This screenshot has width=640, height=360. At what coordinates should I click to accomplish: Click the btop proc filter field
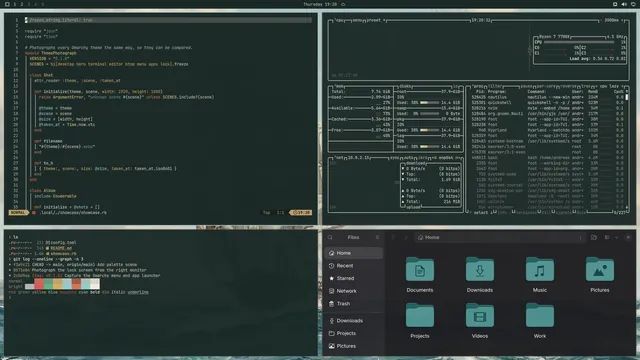click(495, 87)
